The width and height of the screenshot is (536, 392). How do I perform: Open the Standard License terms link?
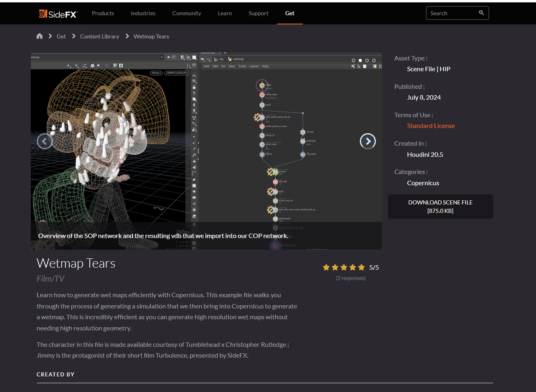[x=431, y=126]
